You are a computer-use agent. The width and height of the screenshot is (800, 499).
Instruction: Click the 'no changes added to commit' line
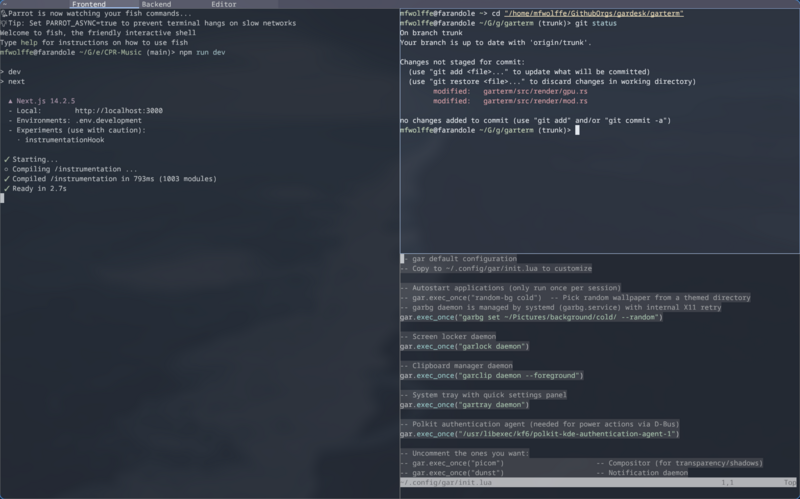[536, 120]
